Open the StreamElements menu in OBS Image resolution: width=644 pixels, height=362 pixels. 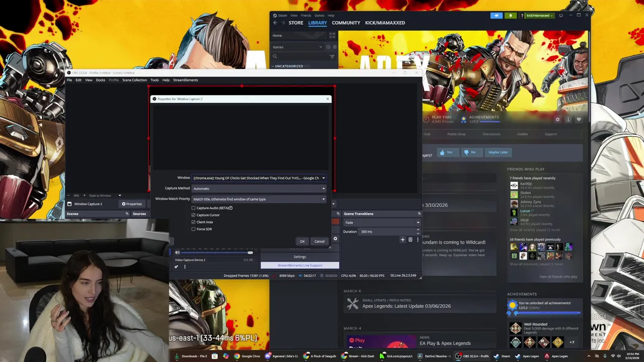point(186,80)
